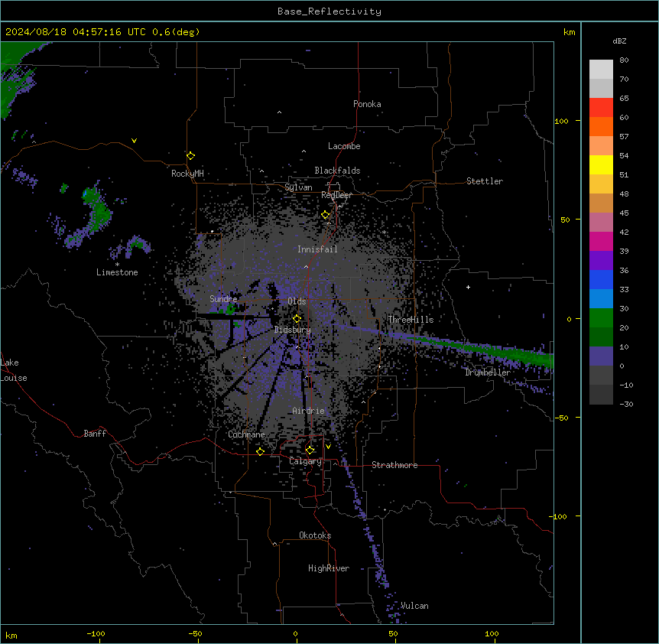Click the RockyMH label
The image size is (659, 644).
point(187,173)
